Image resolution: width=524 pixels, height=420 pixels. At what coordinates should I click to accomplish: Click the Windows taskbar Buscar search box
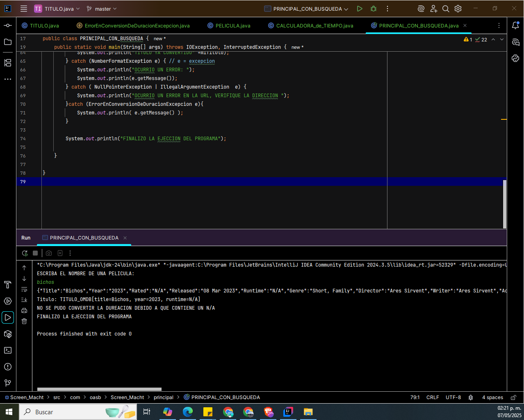77,412
